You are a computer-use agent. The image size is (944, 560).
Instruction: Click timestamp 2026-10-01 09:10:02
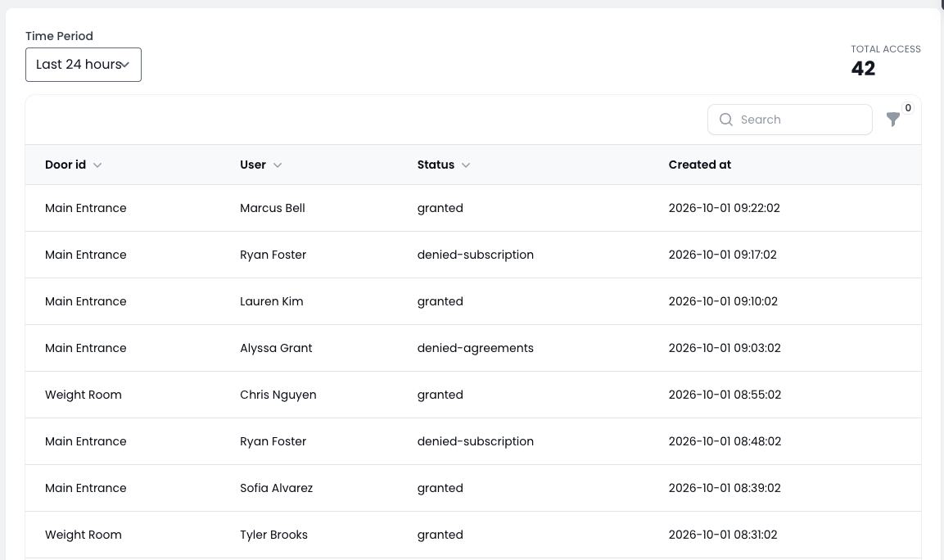[x=723, y=301]
